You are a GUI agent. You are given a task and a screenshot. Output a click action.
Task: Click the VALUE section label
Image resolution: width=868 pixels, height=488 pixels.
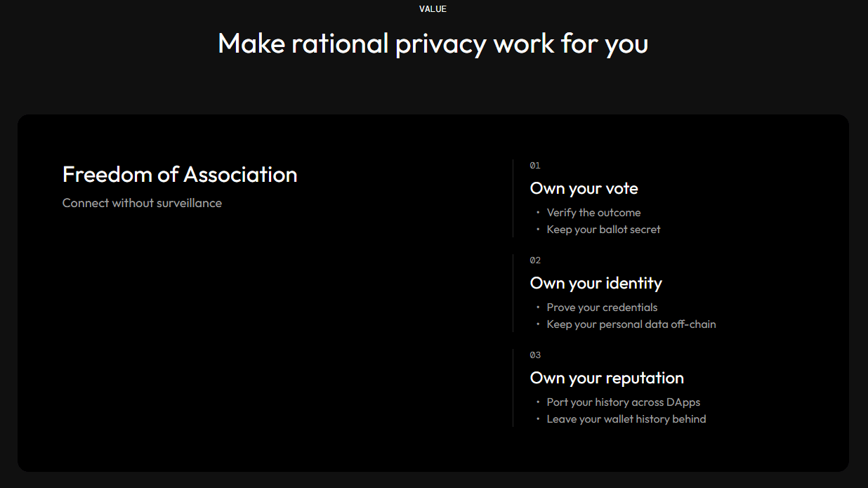pos(433,9)
